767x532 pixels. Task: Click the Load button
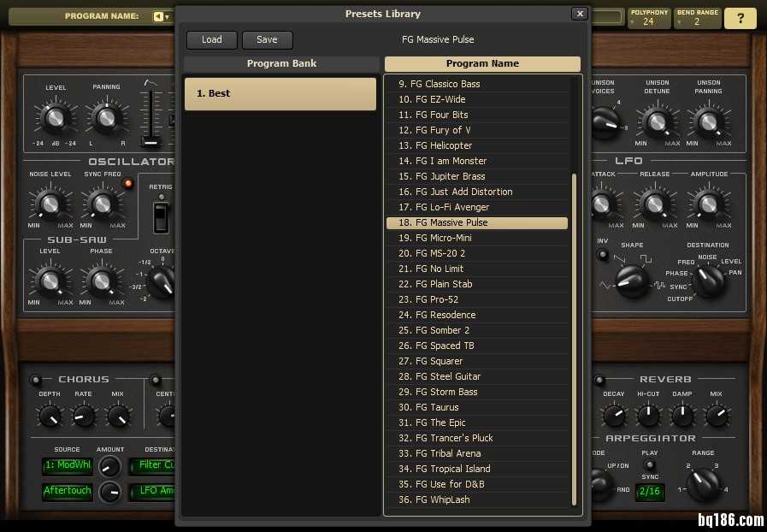pyautogui.click(x=212, y=39)
